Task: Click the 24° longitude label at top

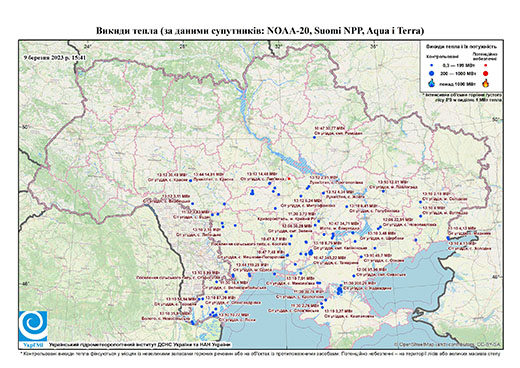Action: (87, 47)
